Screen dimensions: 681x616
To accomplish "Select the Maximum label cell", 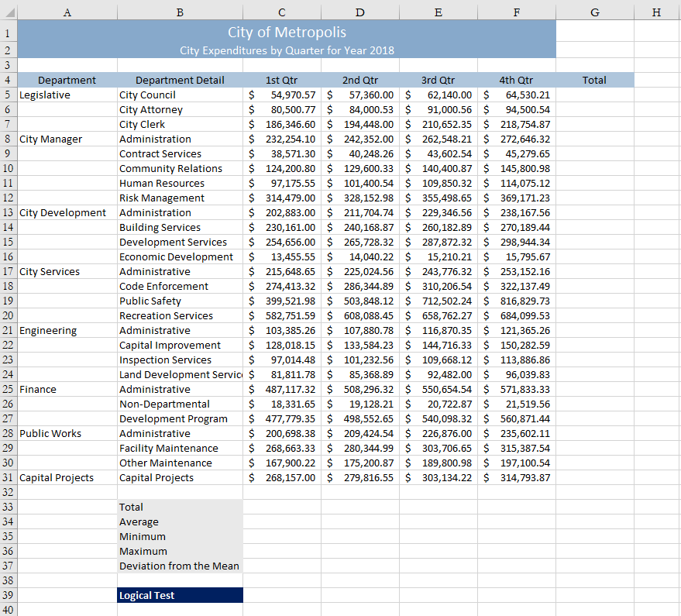I will click(x=180, y=551).
